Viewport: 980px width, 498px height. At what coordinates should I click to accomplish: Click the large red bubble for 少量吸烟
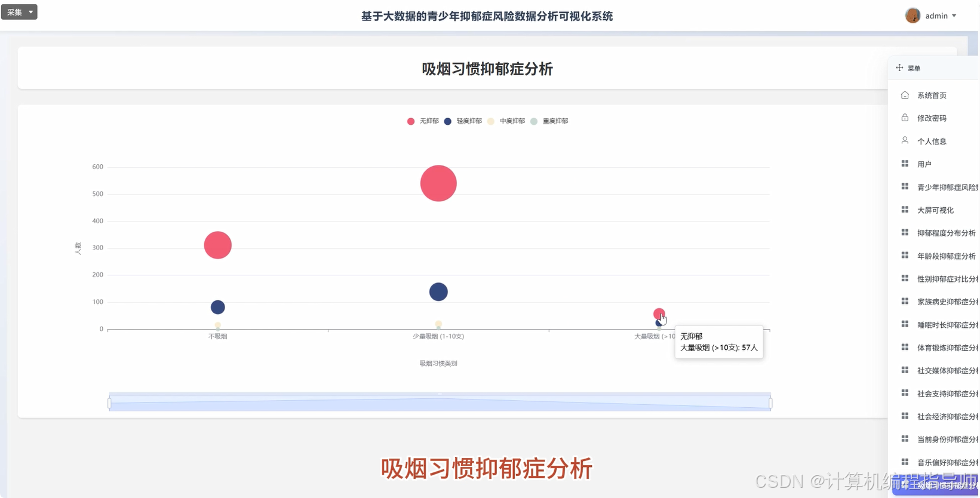[438, 183]
